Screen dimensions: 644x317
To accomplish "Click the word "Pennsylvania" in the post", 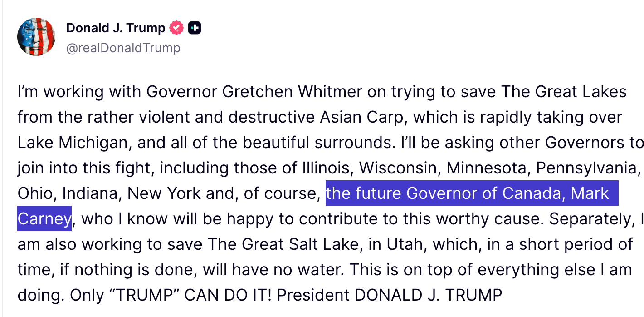I will [588, 168].
